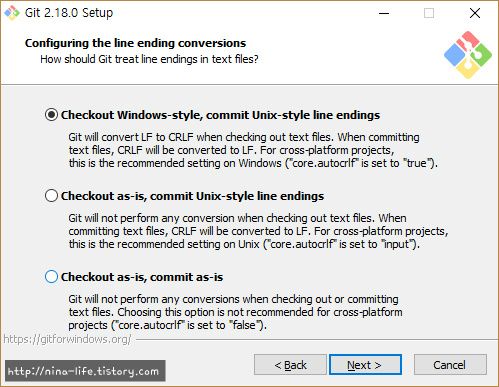Image resolution: width=499 pixels, height=387 pixels.
Task: Click the Git icon in the title bar
Action: (12, 13)
